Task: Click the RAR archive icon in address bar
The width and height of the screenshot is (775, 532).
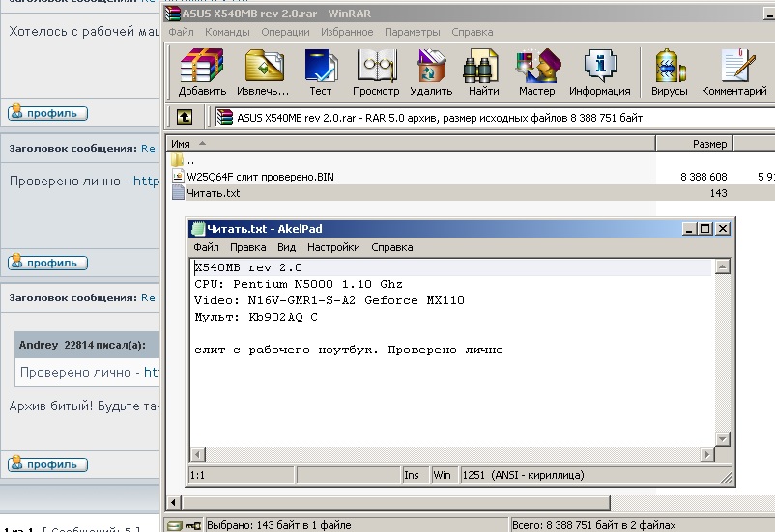Action: coord(224,118)
